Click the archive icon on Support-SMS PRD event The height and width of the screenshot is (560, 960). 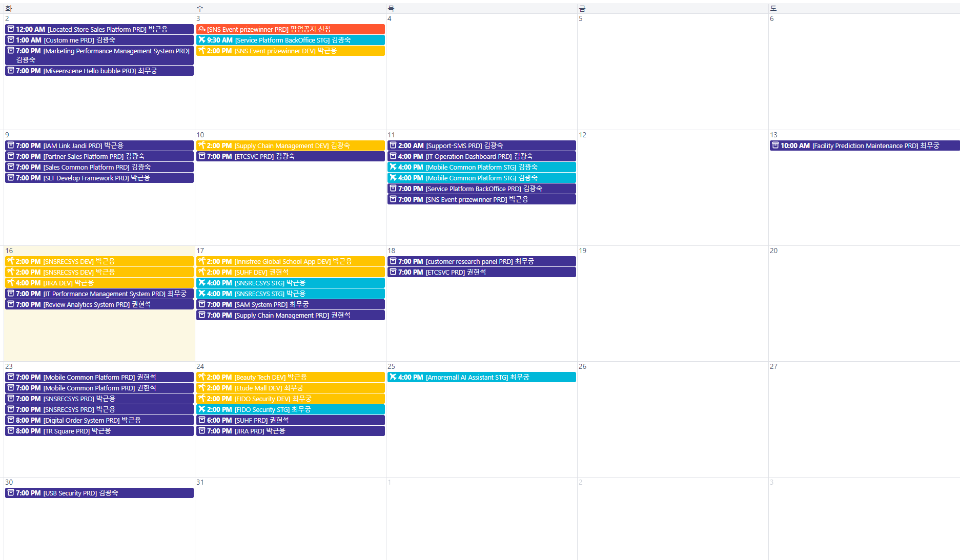(393, 146)
